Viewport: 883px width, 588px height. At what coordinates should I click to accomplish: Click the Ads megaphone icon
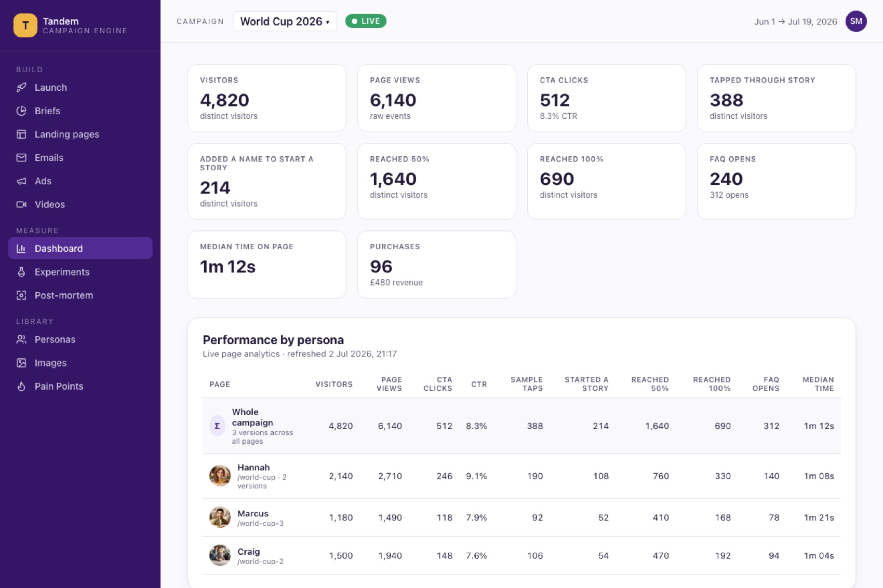click(x=21, y=181)
